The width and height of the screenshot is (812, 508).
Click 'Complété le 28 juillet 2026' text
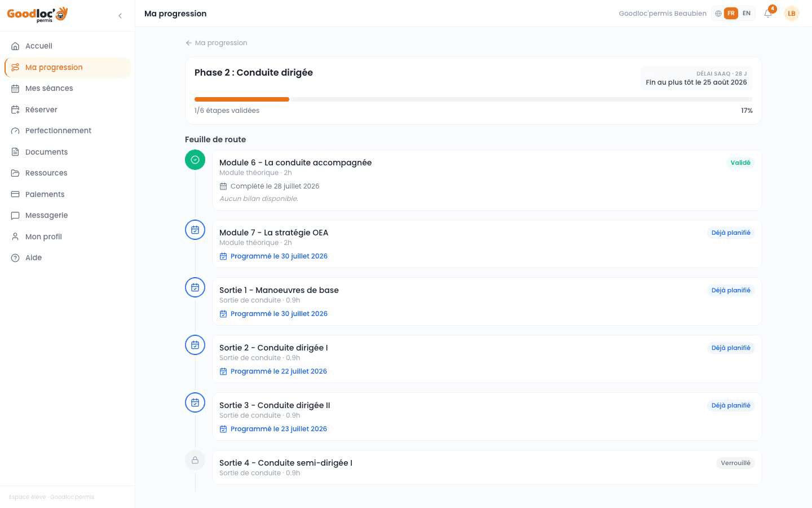(275, 186)
